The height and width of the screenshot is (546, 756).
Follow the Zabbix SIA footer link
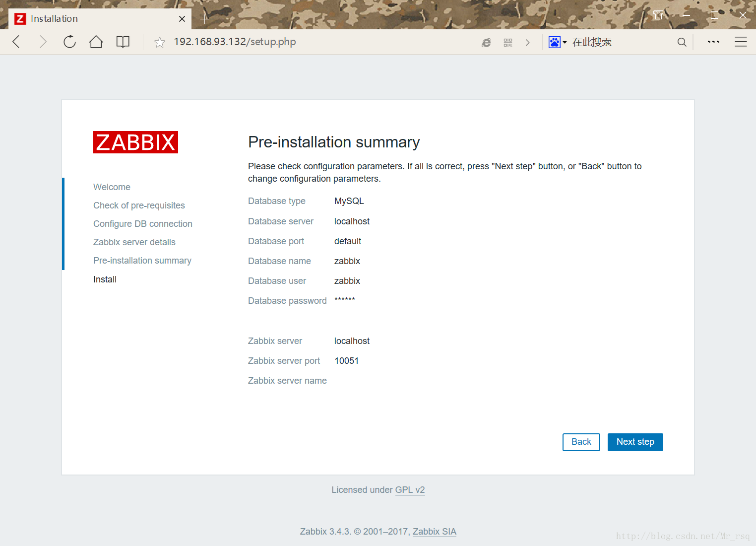click(434, 532)
